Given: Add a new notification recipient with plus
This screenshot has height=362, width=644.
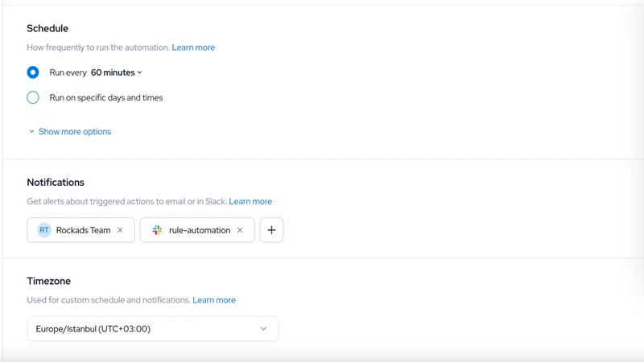Looking at the screenshot, I should 271,230.
